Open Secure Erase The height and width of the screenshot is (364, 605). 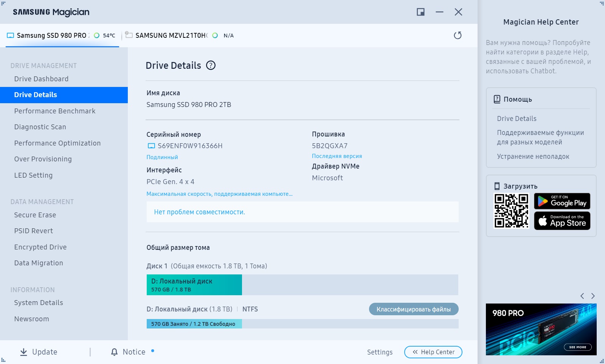[35, 215]
